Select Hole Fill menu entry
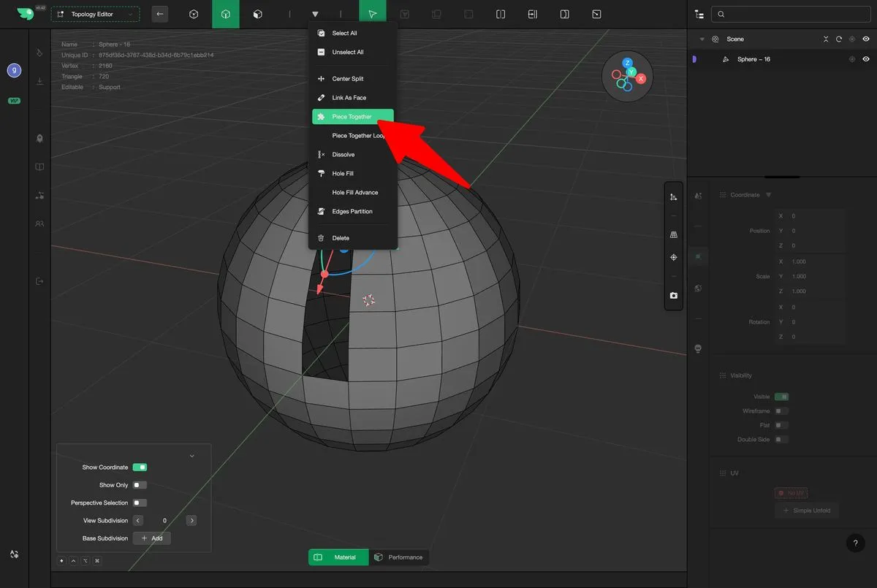The image size is (877, 588). point(343,174)
